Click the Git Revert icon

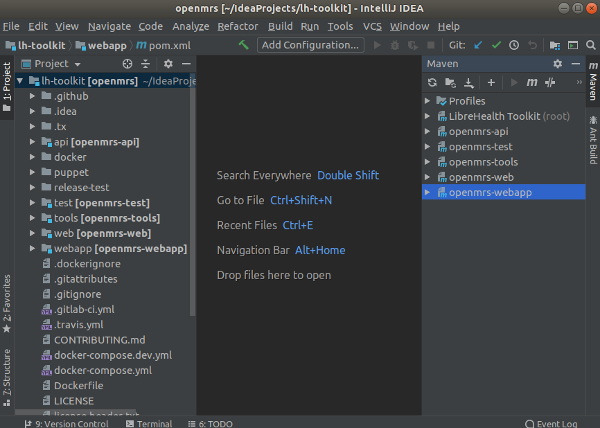[532, 45]
